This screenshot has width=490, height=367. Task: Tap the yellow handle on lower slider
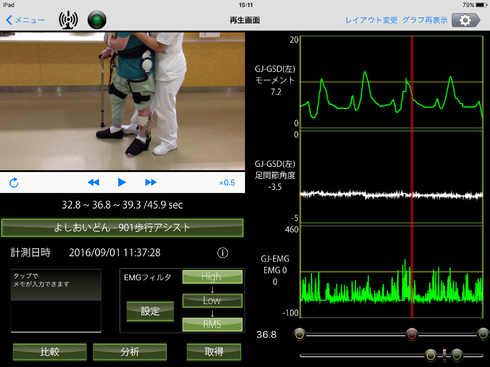(x=430, y=355)
